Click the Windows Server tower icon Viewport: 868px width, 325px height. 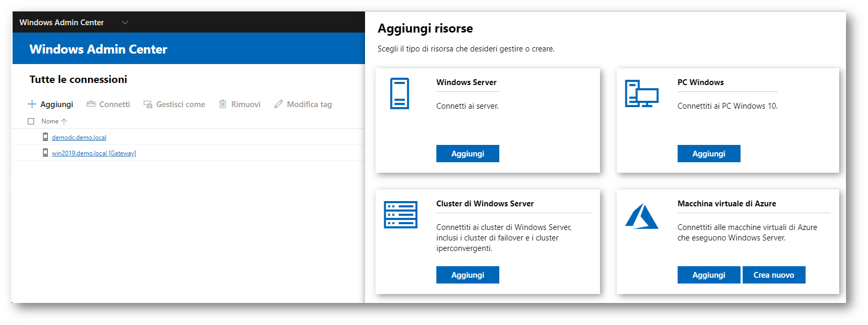(x=400, y=93)
